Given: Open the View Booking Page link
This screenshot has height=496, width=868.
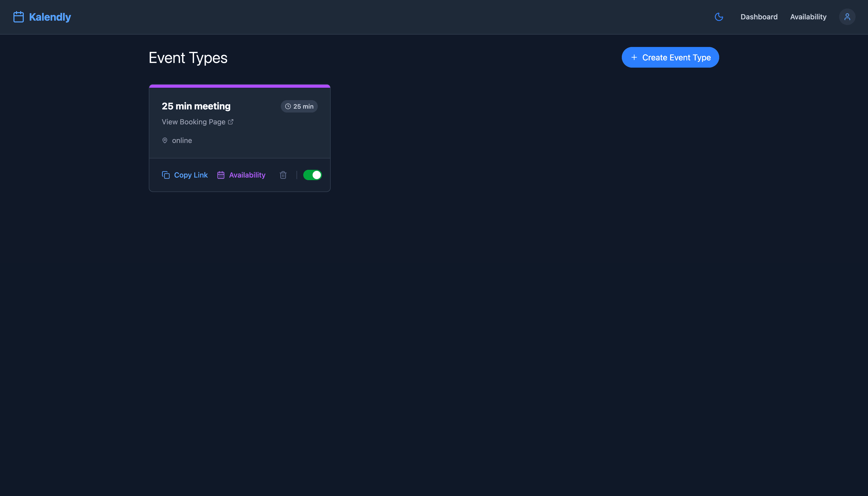Looking at the screenshot, I should click(x=193, y=122).
